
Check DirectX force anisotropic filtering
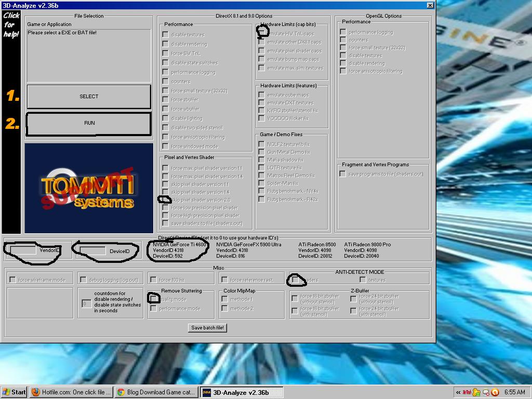pyautogui.click(x=166, y=137)
